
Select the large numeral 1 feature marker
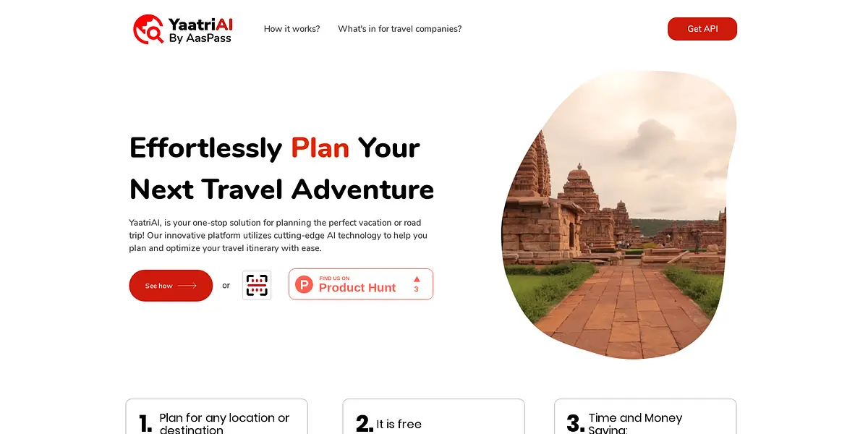click(145, 423)
